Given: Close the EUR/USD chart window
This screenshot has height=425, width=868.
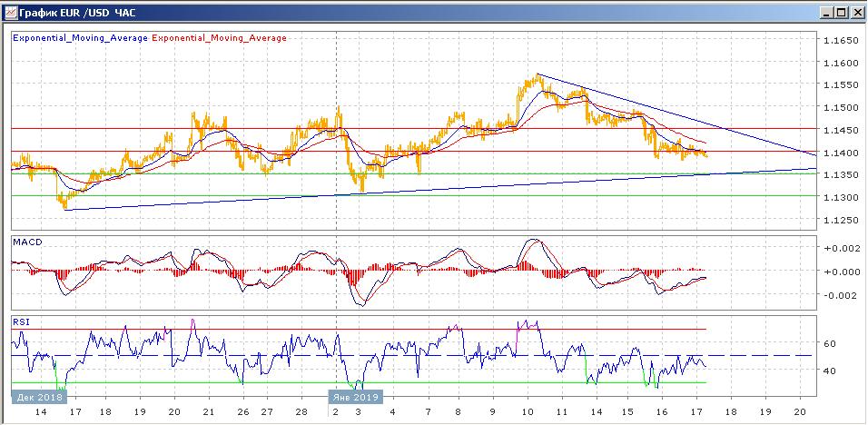Looking at the screenshot, I should point(855,13).
